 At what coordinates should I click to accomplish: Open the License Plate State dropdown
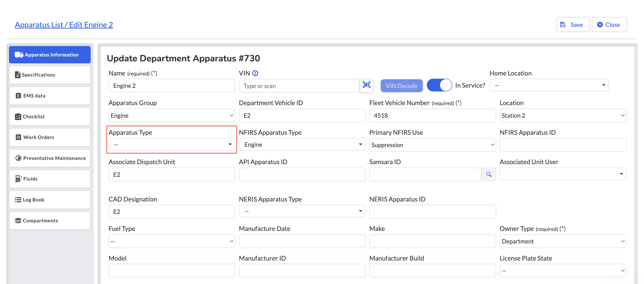(563, 271)
